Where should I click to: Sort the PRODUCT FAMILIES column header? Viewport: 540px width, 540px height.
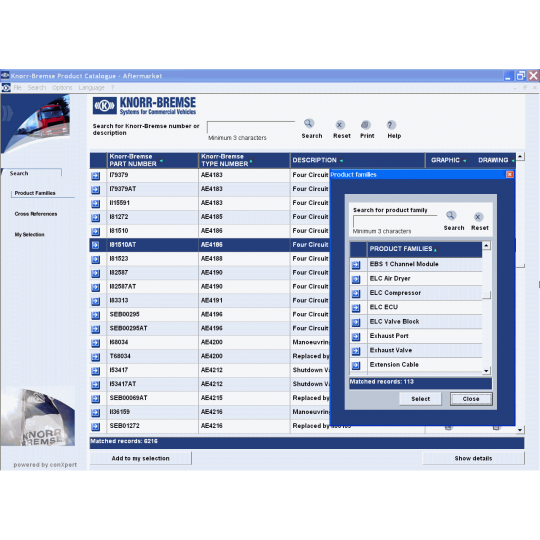click(x=424, y=249)
